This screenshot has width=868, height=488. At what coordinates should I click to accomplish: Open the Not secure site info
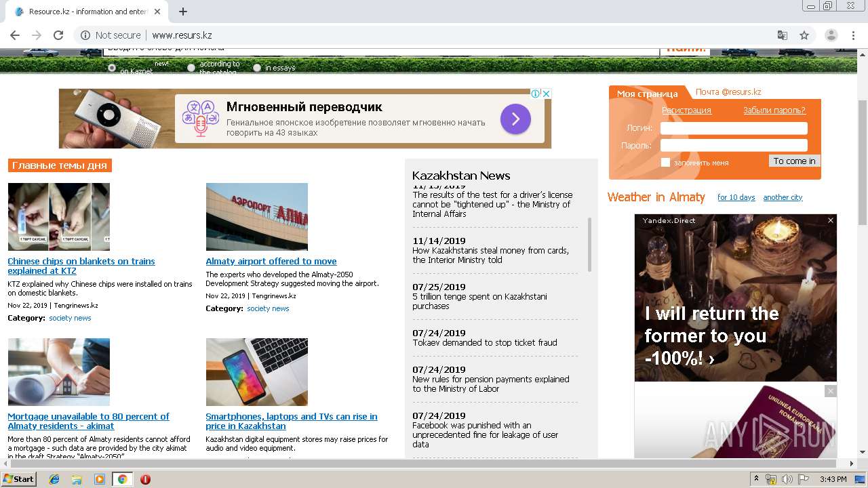(111, 35)
